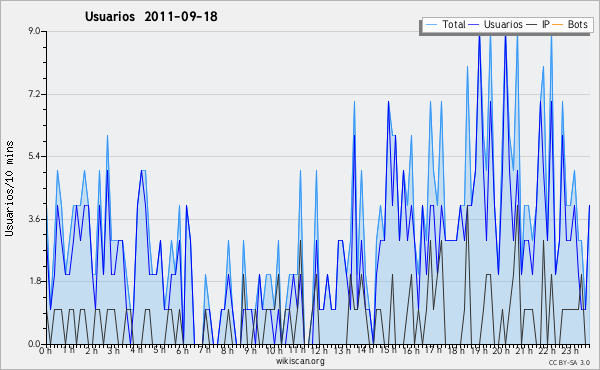The image size is (600, 370).
Task: Open the wikiscan.org source label
Action: click(x=300, y=361)
